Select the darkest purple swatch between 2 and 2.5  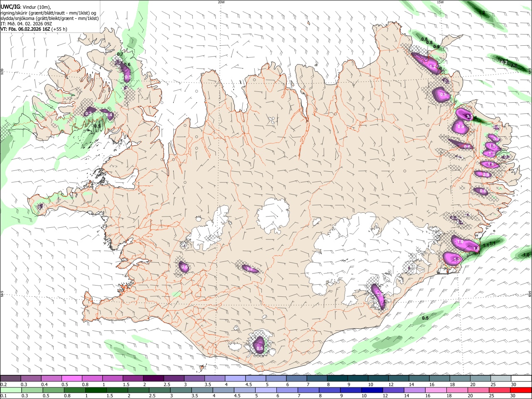(153, 379)
